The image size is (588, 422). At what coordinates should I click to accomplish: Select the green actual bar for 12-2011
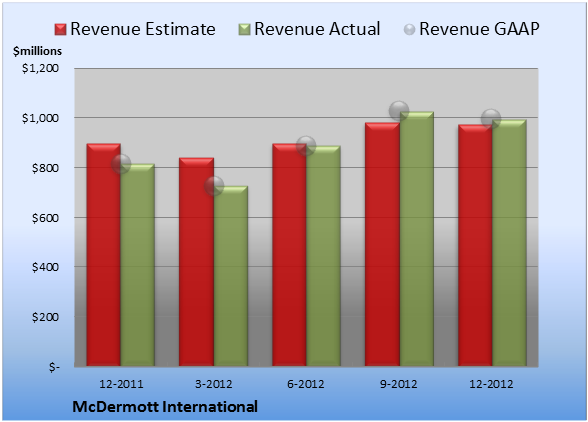(x=138, y=265)
